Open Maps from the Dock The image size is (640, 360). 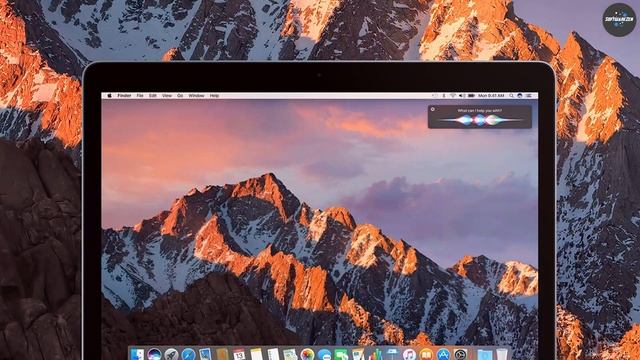click(290, 354)
